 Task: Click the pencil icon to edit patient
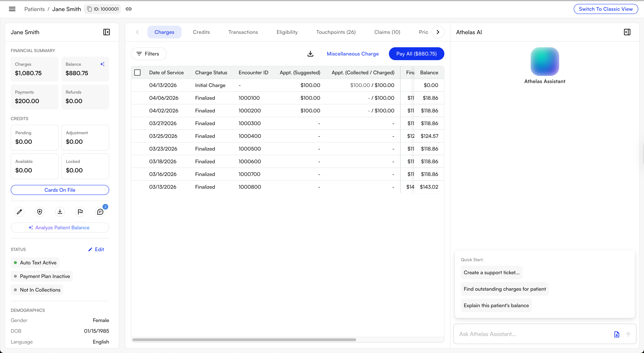(19, 212)
